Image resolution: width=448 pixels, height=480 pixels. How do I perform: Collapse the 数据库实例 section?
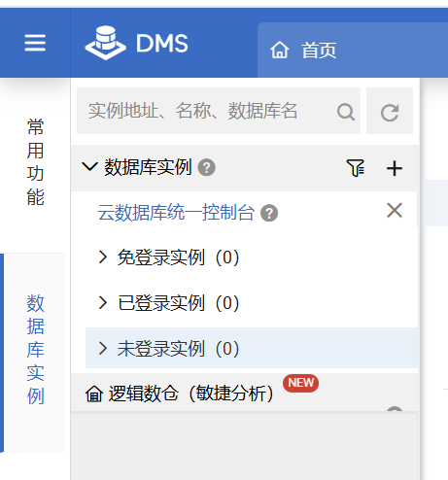point(89,167)
